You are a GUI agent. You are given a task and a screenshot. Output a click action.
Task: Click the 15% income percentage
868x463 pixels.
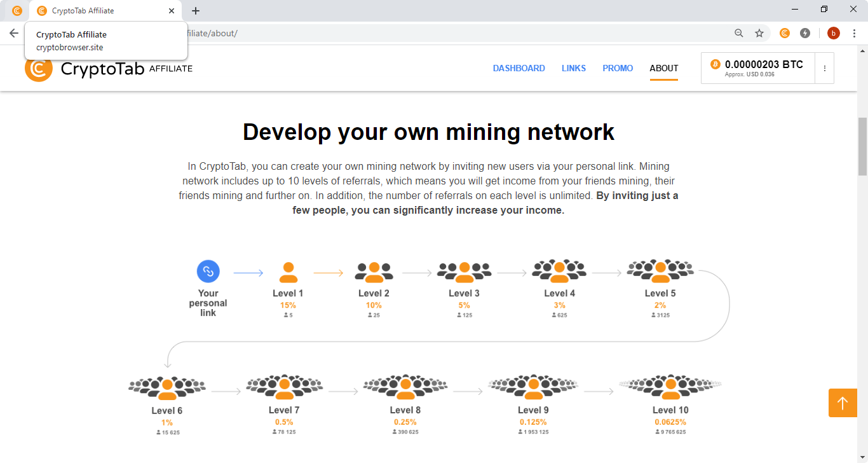[288, 305]
